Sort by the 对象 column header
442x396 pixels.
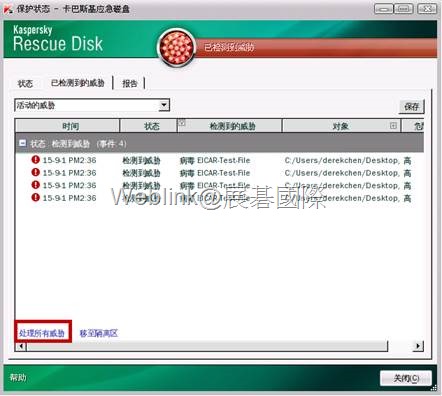(342, 126)
